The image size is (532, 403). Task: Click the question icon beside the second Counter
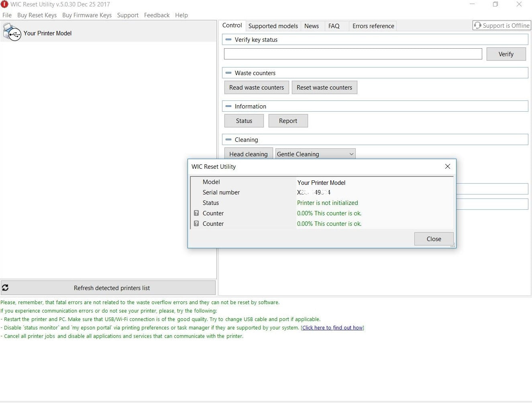click(x=196, y=223)
